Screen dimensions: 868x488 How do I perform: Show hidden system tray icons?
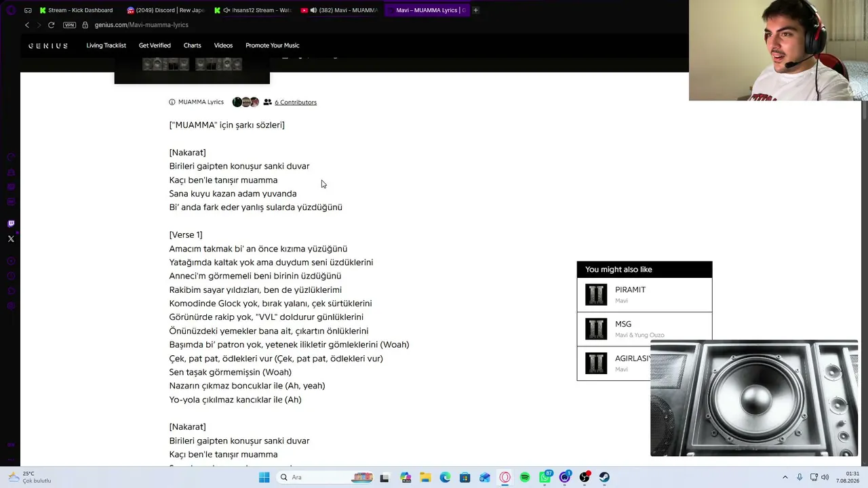[x=785, y=477]
